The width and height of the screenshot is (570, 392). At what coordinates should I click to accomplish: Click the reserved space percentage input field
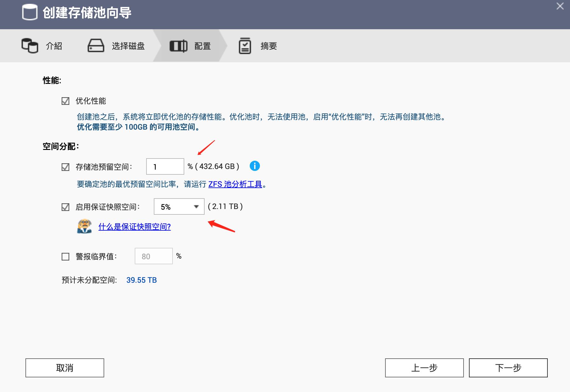point(165,166)
